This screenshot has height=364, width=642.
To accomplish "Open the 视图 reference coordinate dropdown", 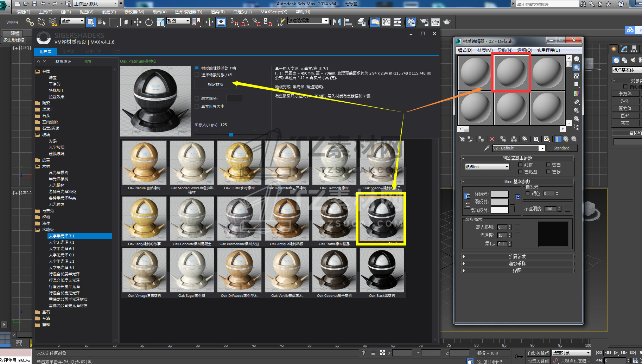I will 178,21.
